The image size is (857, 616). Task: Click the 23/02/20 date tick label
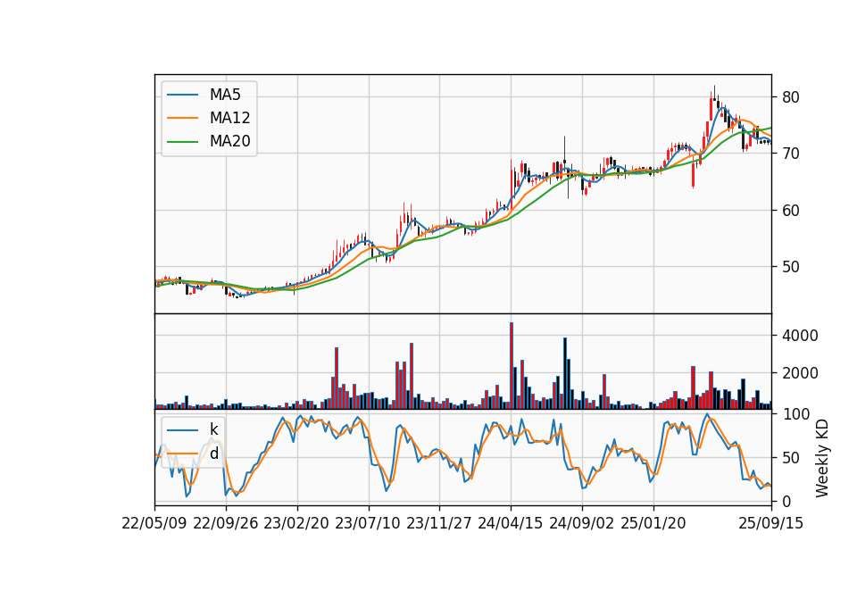(296, 523)
